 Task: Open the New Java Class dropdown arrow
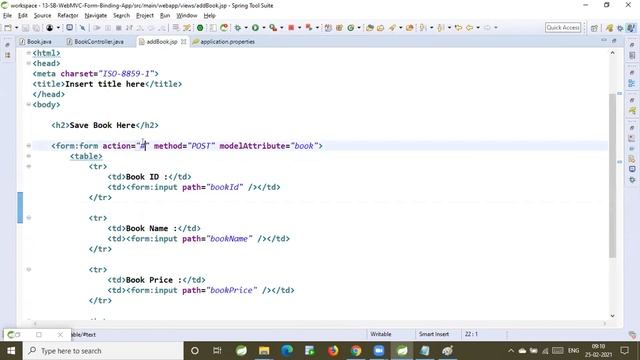(x=359, y=28)
